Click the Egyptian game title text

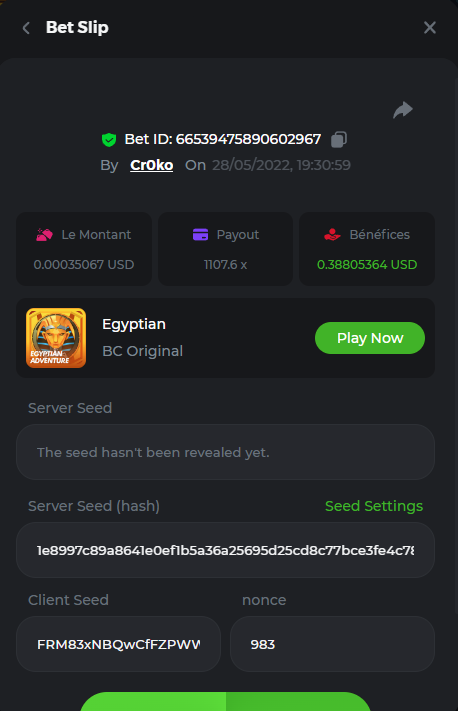(x=134, y=325)
